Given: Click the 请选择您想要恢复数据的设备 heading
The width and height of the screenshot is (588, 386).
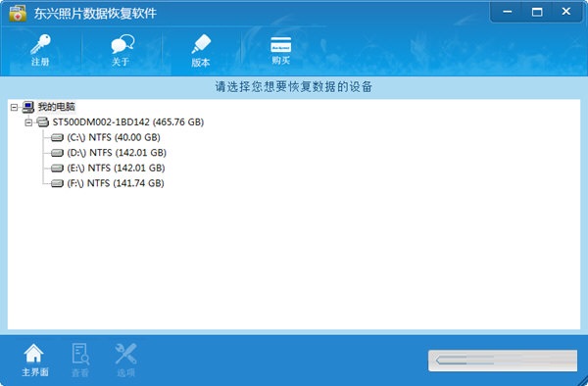Looking at the screenshot, I should click(294, 87).
